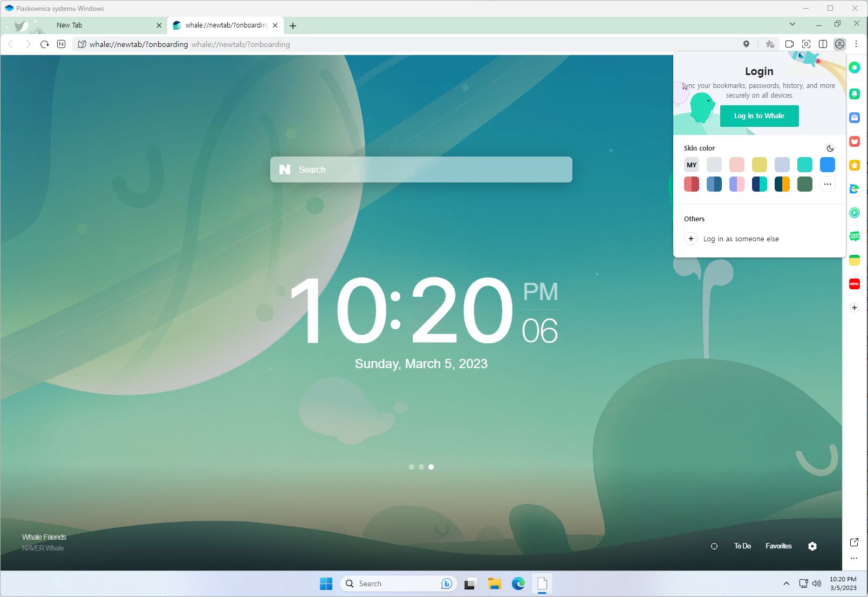The image size is (868, 597).
Task: Click the video camera toolbar icon
Action: point(789,44)
